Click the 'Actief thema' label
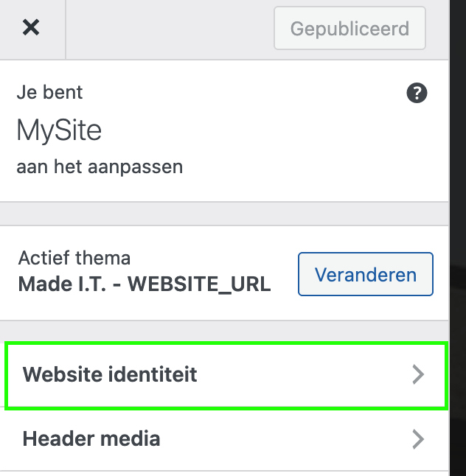466x476 pixels. pyautogui.click(x=74, y=259)
